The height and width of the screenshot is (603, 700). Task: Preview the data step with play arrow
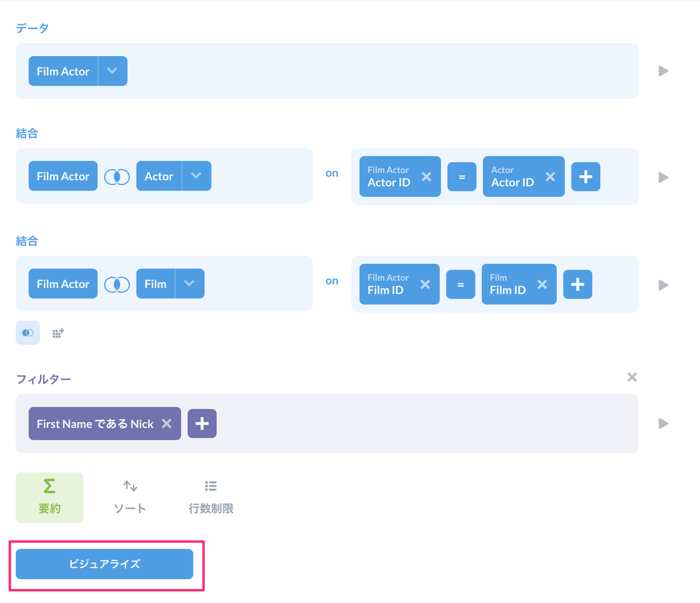(x=663, y=71)
